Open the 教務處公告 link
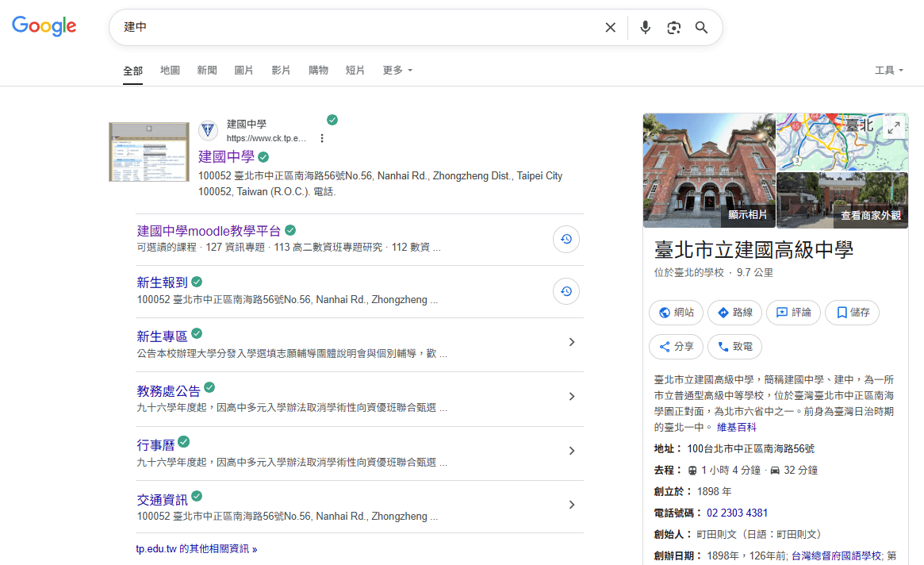This screenshot has width=924, height=565. click(168, 391)
